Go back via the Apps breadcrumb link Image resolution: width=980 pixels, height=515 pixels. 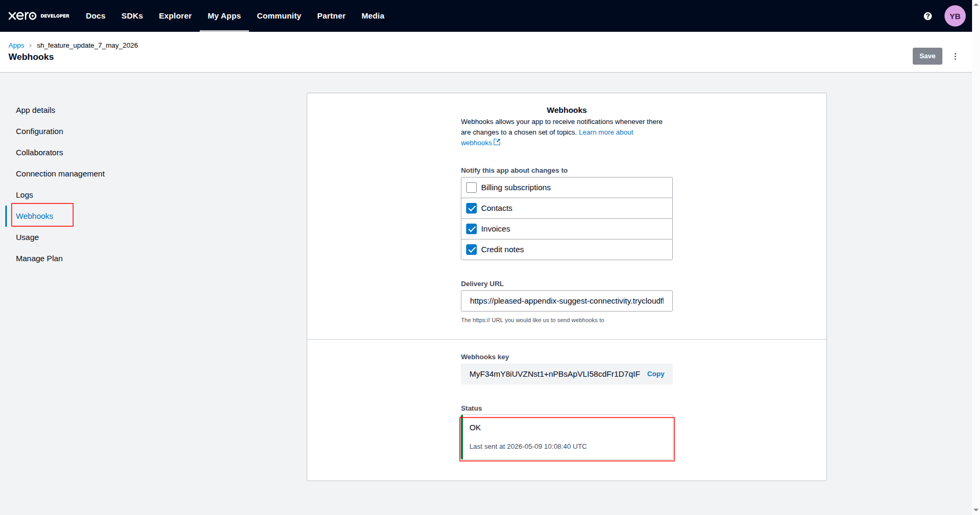[x=16, y=46]
